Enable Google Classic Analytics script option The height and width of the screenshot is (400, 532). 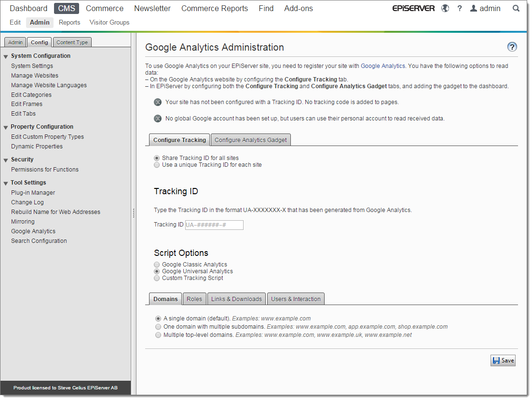point(157,264)
